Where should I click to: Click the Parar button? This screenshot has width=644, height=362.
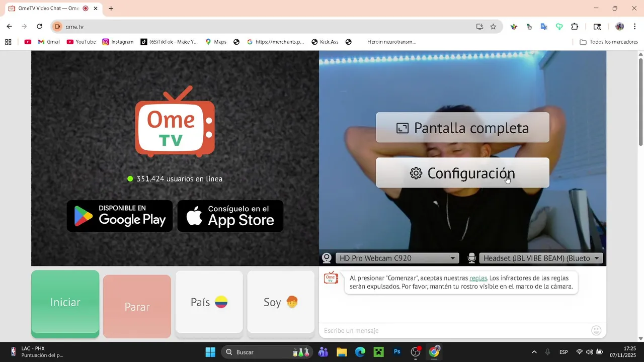(x=137, y=307)
